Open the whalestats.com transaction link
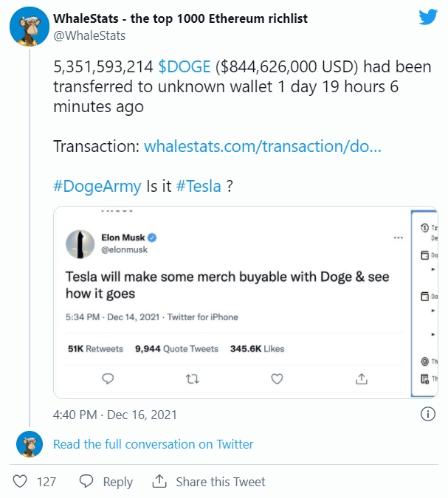Screen dimensions: 448x498 262,146
